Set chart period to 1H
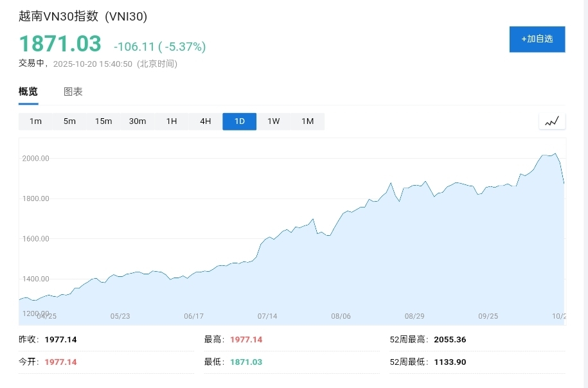Screen dimensions: 588x388 [172, 121]
